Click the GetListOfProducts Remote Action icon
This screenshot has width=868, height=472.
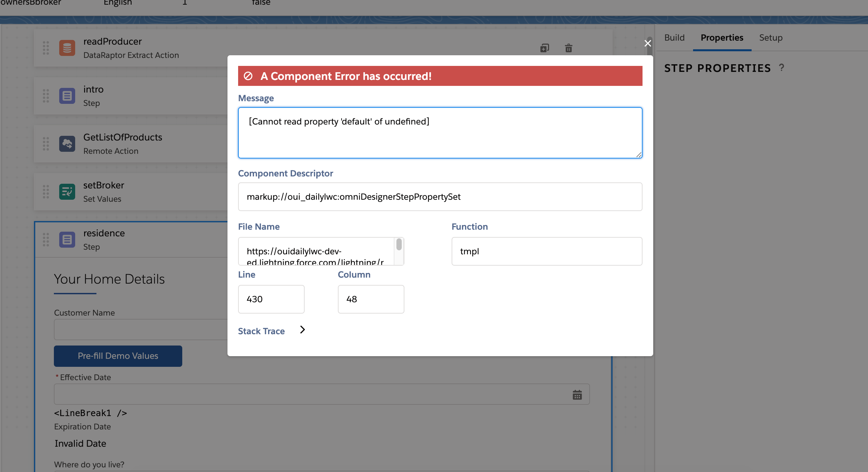point(67,144)
